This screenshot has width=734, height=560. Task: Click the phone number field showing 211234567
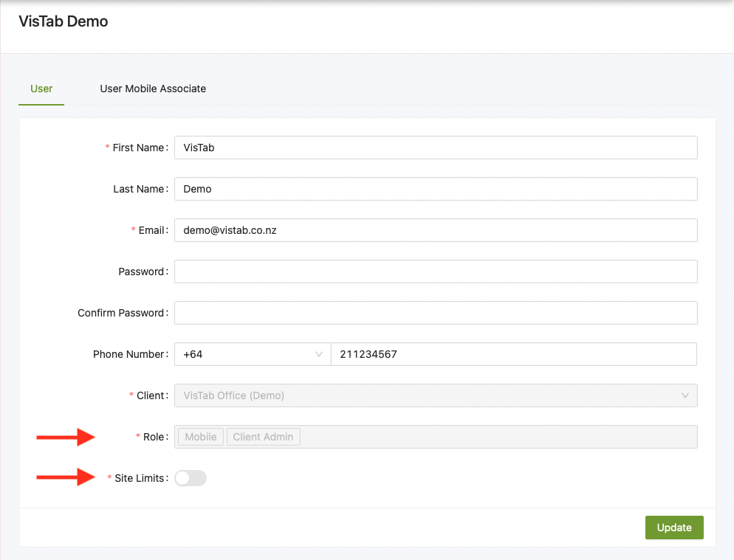point(513,354)
